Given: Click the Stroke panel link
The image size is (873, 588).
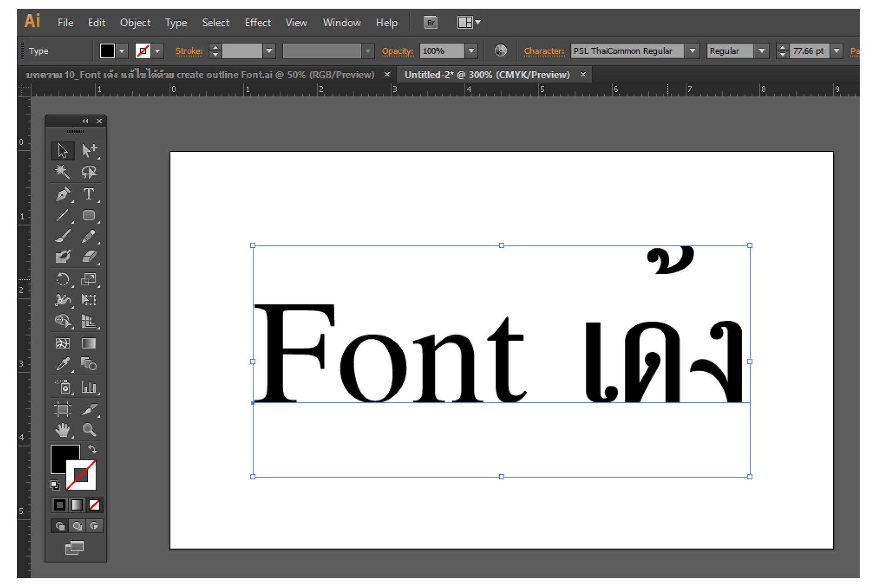Looking at the screenshot, I should pos(189,51).
